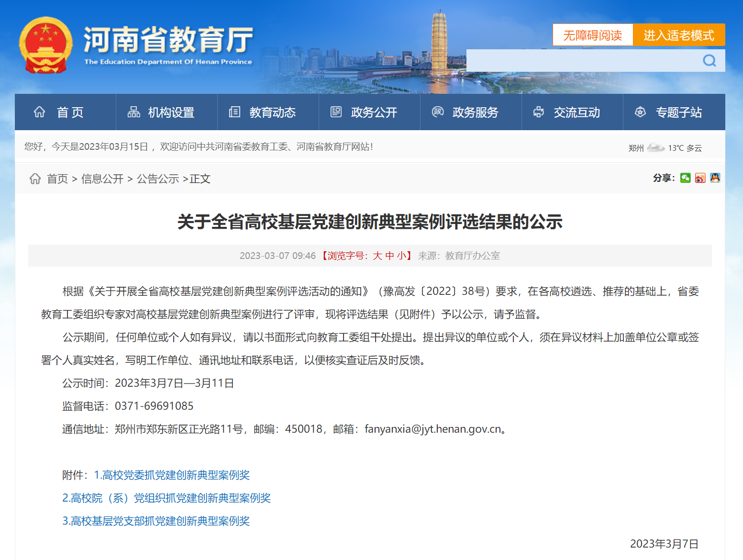
Task: Click the Zhengzhou weather cloud icon
Action: coord(655,148)
